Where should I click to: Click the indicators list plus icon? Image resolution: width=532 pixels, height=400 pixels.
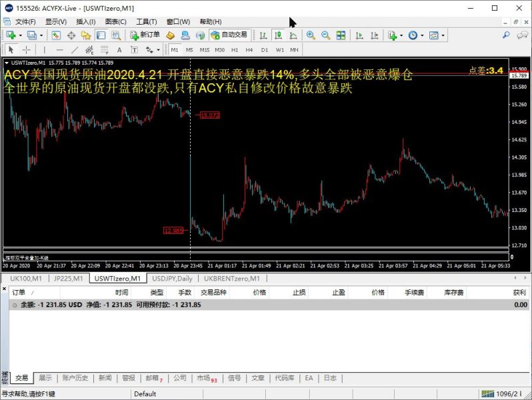click(393, 35)
